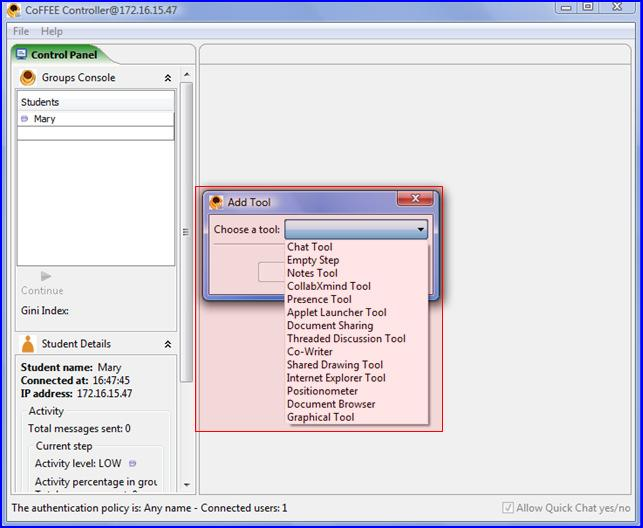Click the Activity level LOW indicator icon
Image resolution: width=643 pixels, height=528 pixels.
coord(132,464)
